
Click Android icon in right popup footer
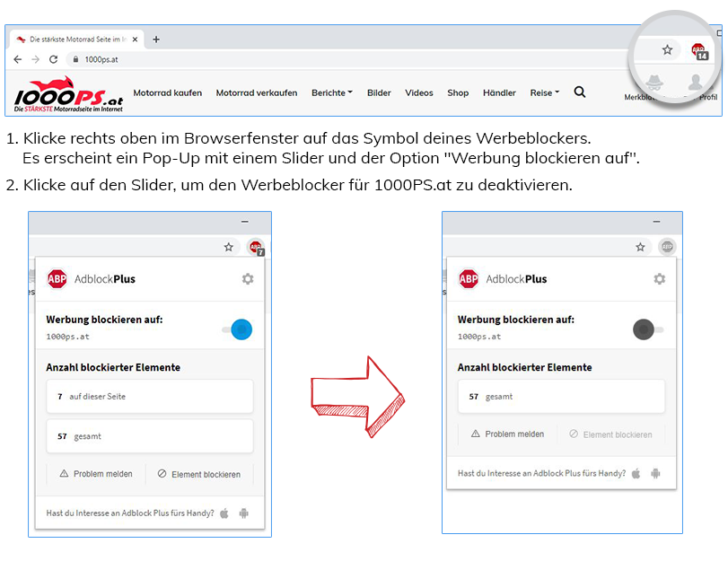point(655,473)
